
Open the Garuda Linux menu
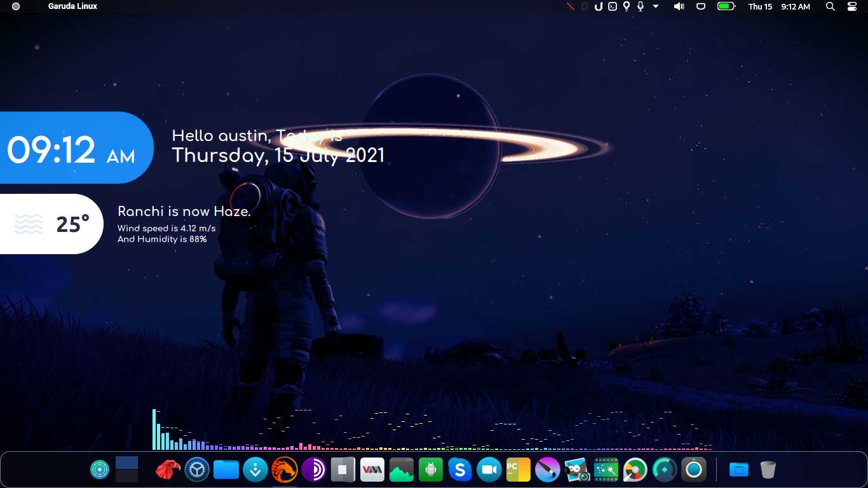[x=72, y=6]
